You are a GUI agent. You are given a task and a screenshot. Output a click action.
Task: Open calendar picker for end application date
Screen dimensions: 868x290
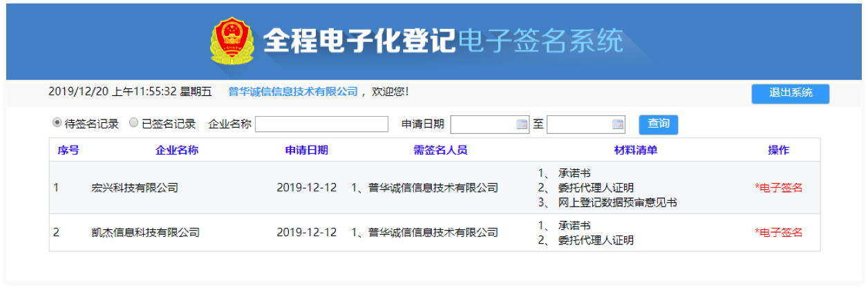click(618, 124)
